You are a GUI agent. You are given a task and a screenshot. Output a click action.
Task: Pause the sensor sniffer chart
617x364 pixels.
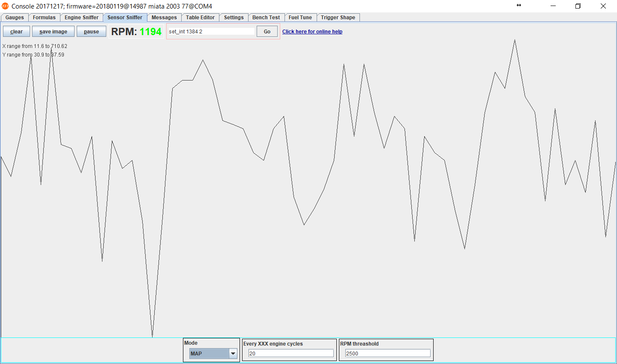point(91,32)
